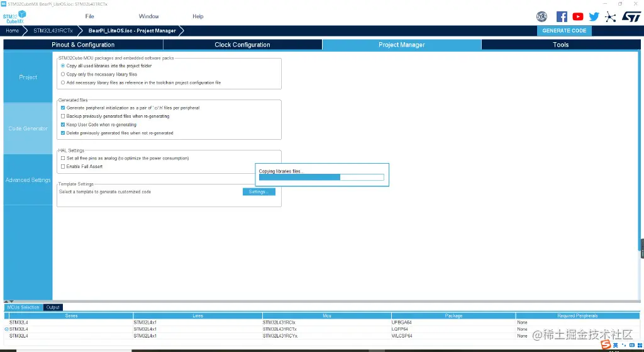Click the ST company logo
This screenshot has width=644, height=352.
(x=631, y=16)
